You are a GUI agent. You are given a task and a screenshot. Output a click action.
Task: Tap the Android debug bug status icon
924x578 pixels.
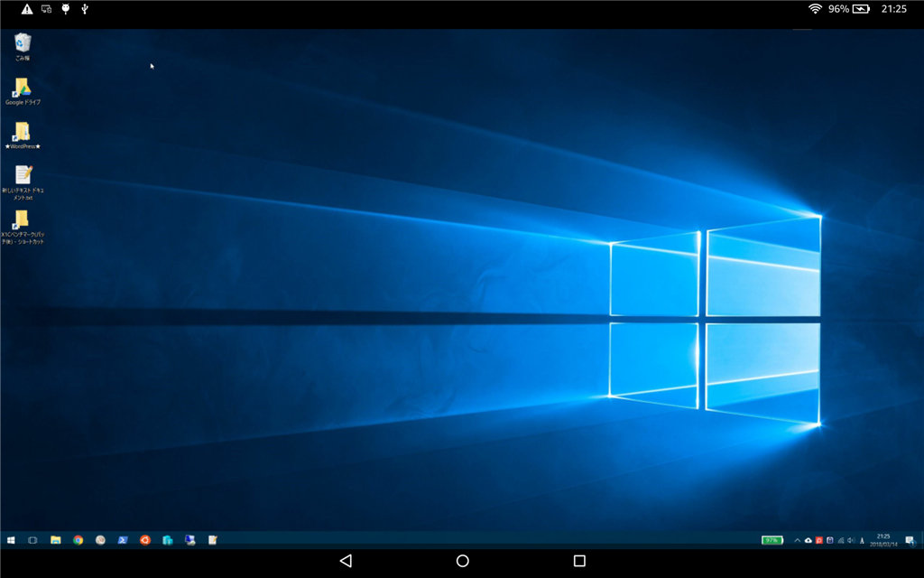pyautogui.click(x=65, y=9)
